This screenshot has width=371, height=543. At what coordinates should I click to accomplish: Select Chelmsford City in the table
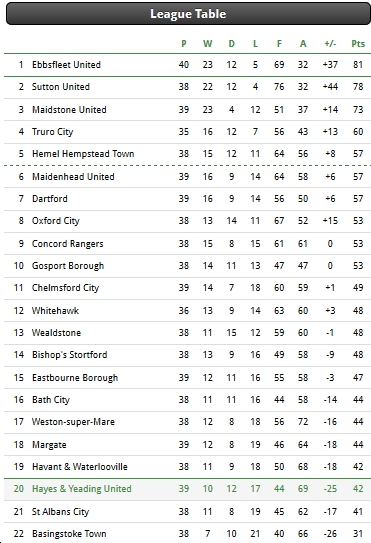pos(65,288)
